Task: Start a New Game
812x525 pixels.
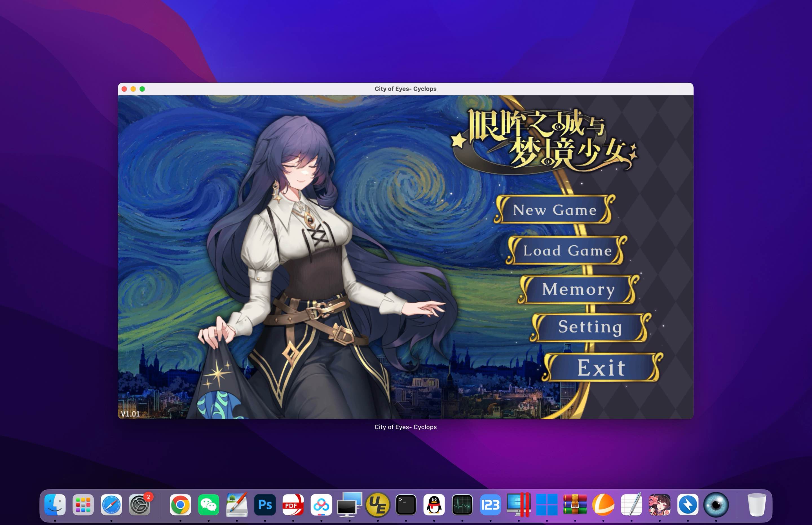Action: point(554,210)
